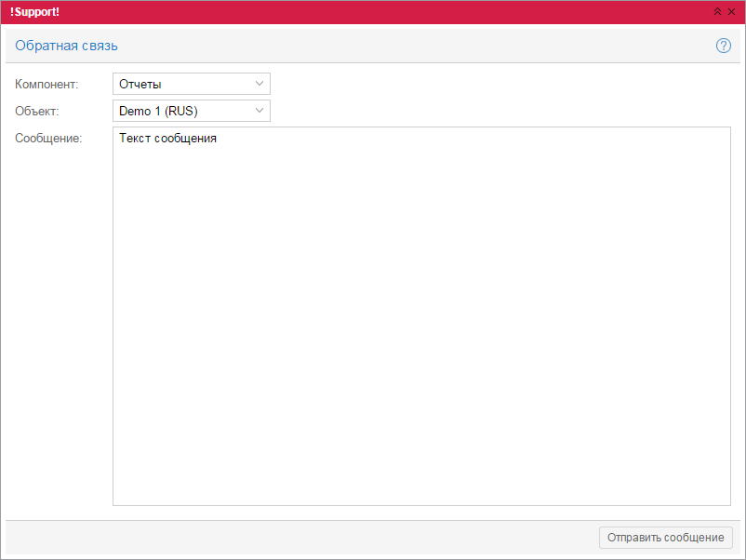The width and height of the screenshot is (746, 560).
Task: Click the Сообщение: label
Action: tap(48, 140)
